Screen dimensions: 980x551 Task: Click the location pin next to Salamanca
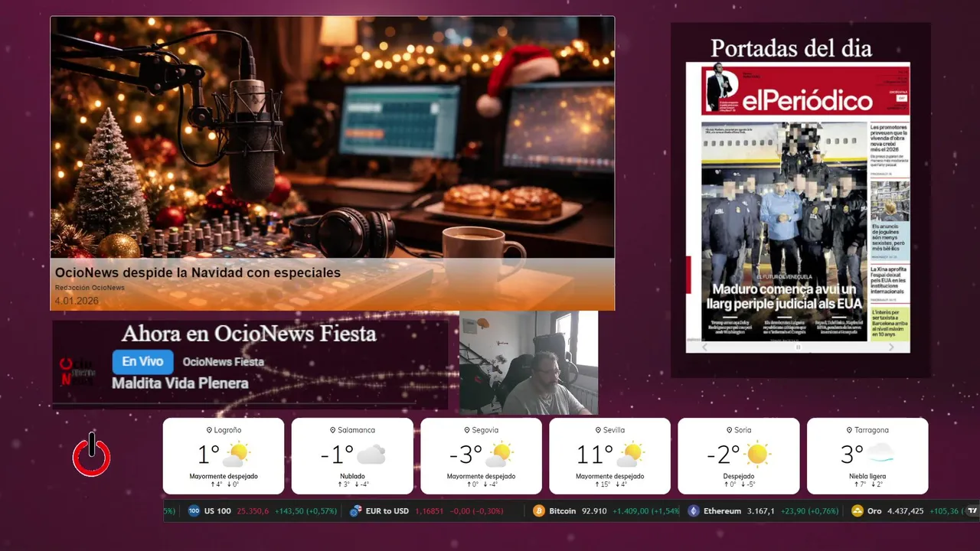(332, 430)
